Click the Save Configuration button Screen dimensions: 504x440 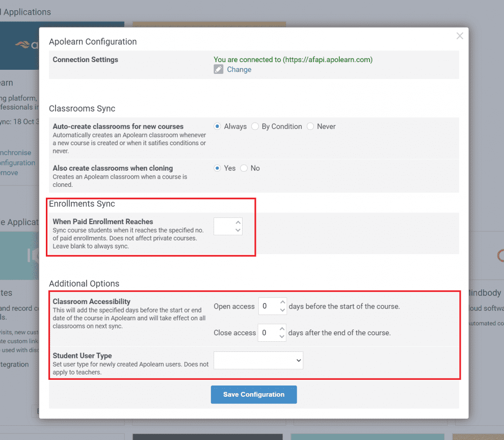254,395
